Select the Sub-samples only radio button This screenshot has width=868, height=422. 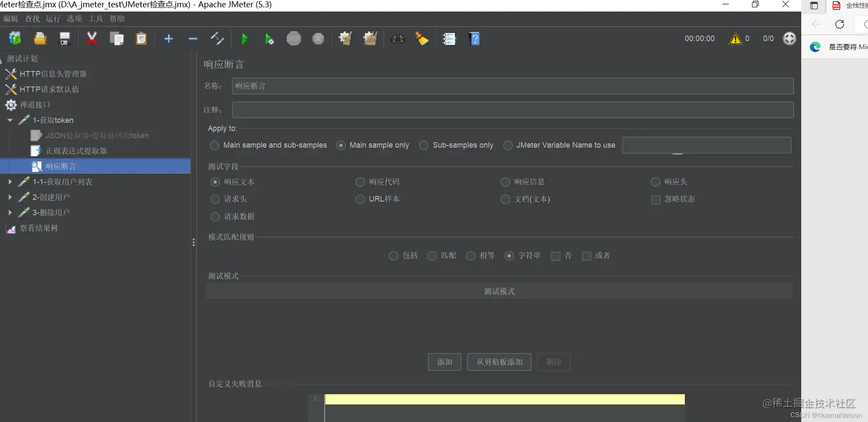423,145
